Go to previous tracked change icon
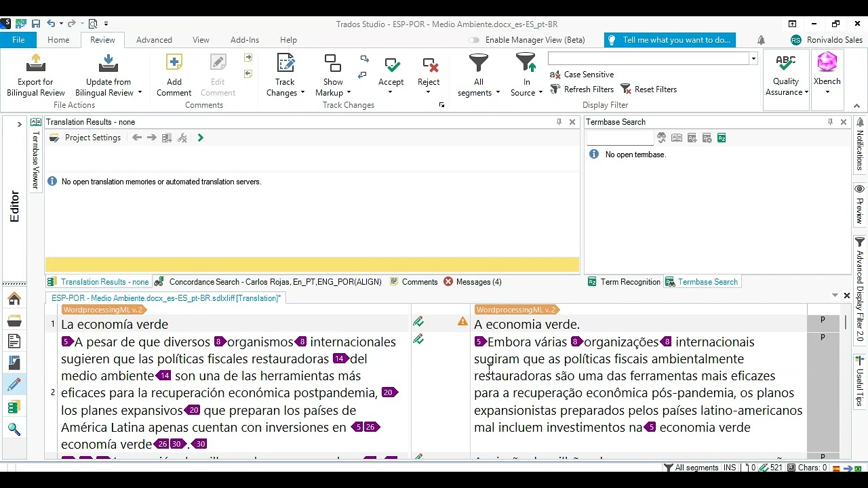Viewport: 868px width, 488px height. (x=362, y=75)
